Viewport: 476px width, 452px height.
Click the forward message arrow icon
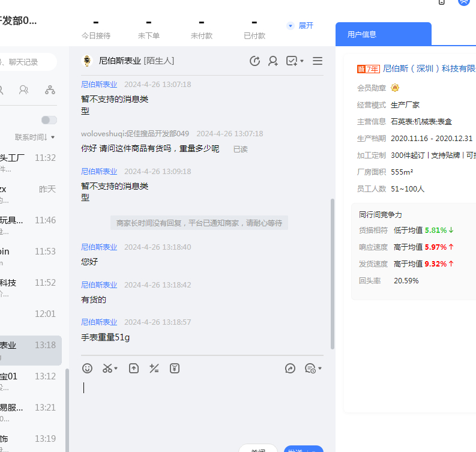tap(290, 369)
